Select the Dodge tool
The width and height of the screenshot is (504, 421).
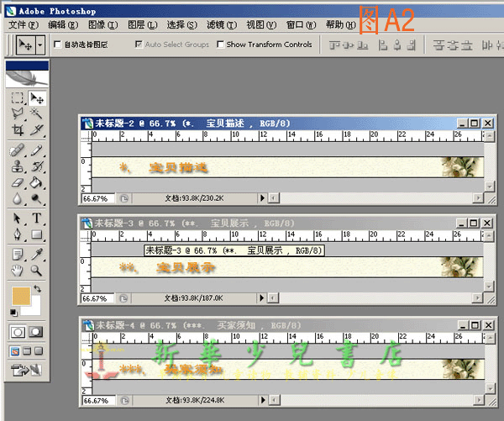[36, 199]
